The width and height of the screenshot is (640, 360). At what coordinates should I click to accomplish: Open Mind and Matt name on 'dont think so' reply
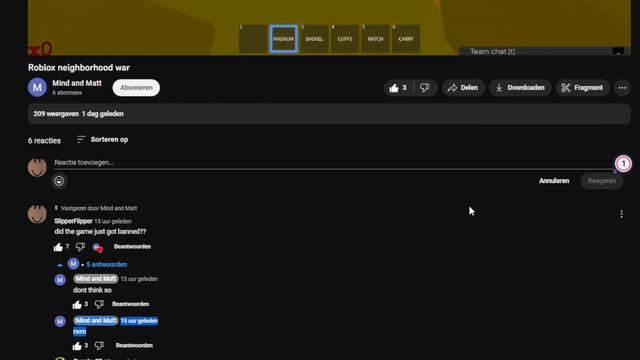[96, 279]
